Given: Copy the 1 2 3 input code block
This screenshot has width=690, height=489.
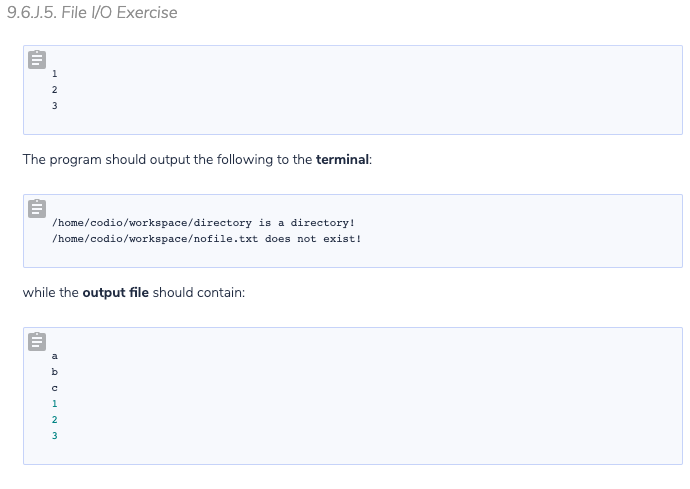Looking at the screenshot, I should [x=37, y=59].
